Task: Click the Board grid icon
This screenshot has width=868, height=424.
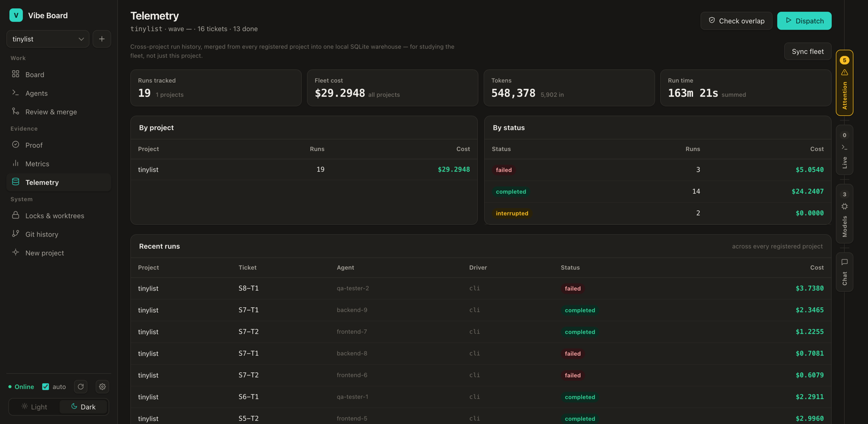Action: [x=16, y=74]
